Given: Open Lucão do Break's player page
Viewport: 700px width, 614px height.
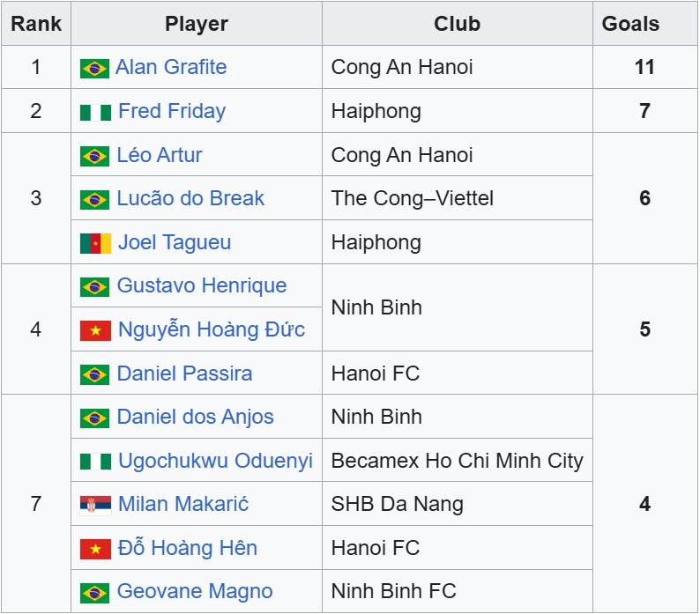Looking at the screenshot, I should pos(190,198).
